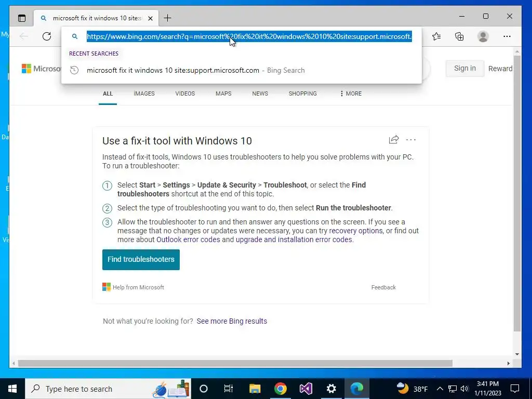
Task: Click the history clock icon beside suggestion
Action: [74, 70]
